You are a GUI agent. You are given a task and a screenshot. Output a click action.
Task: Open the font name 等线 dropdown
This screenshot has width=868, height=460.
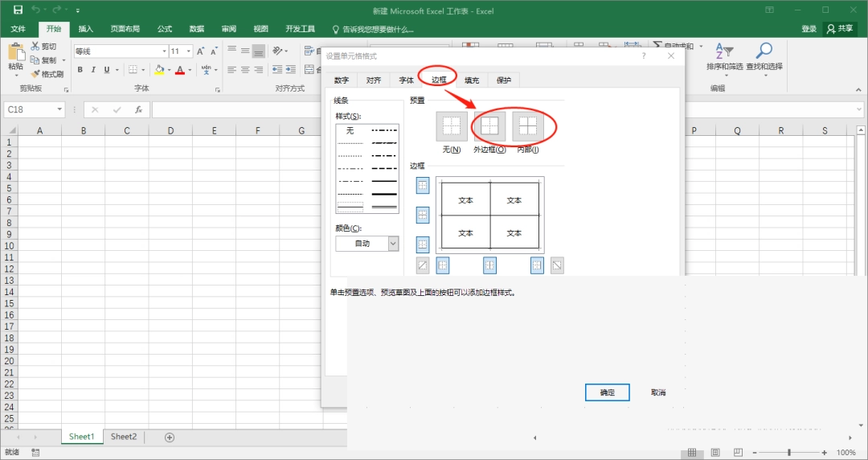pyautogui.click(x=164, y=51)
